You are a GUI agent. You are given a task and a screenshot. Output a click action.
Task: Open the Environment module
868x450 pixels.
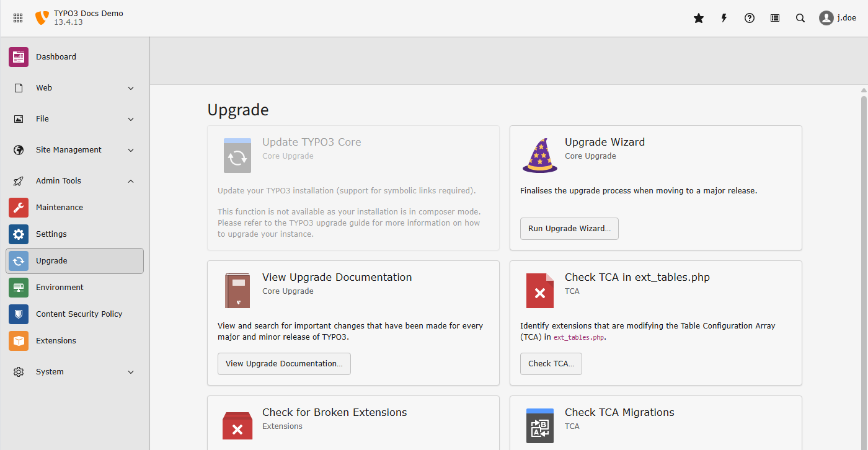click(75, 288)
